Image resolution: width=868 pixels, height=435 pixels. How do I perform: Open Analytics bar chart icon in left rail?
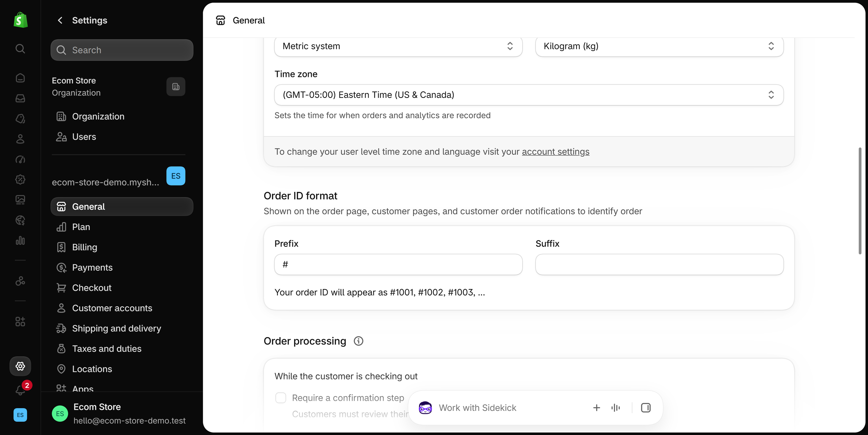coord(20,241)
